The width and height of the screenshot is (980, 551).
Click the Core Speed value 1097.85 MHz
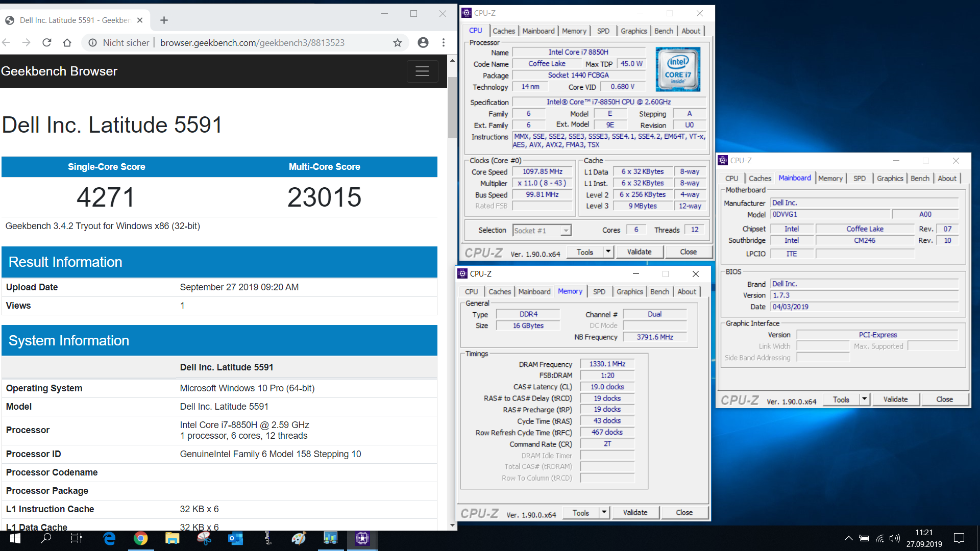(542, 171)
